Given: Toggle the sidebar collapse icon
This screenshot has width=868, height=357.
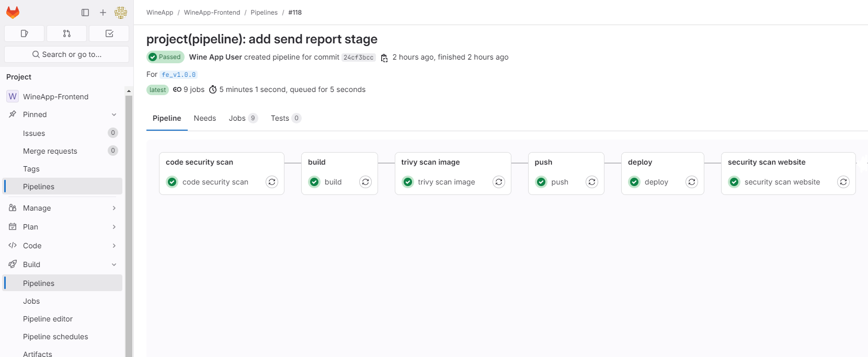Looking at the screenshot, I should pos(85,13).
